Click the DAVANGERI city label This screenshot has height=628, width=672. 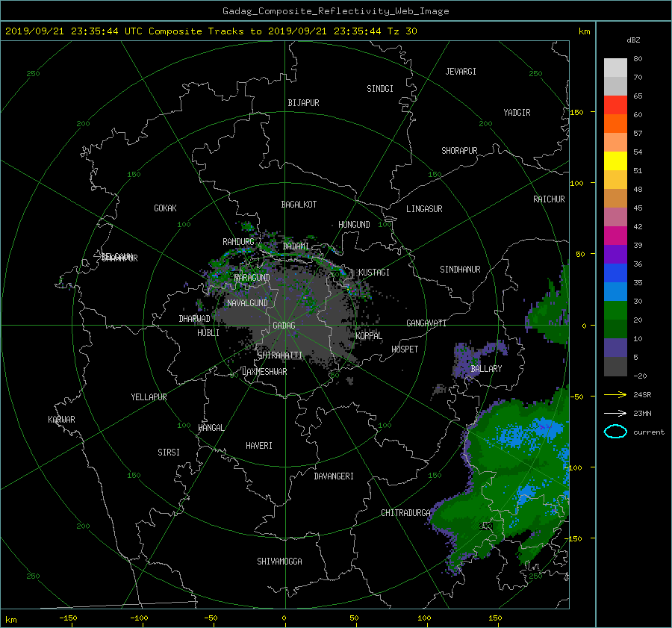tap(334, 476)
